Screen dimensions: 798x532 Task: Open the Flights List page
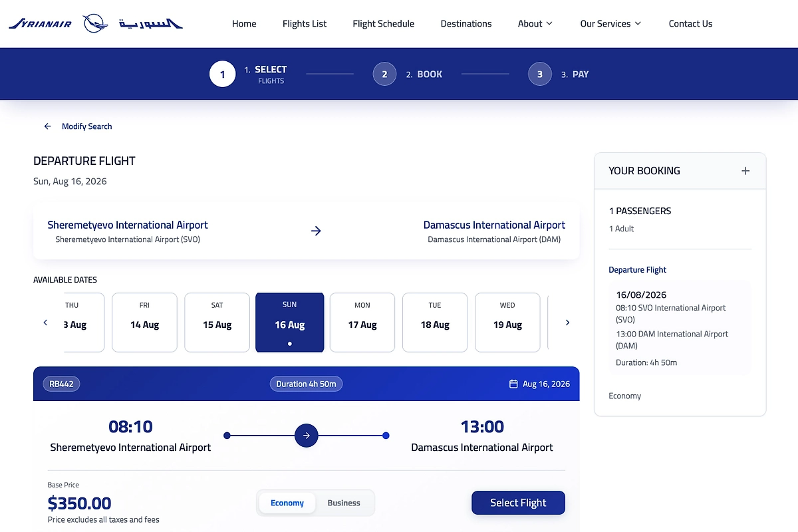tap(305, 23)
